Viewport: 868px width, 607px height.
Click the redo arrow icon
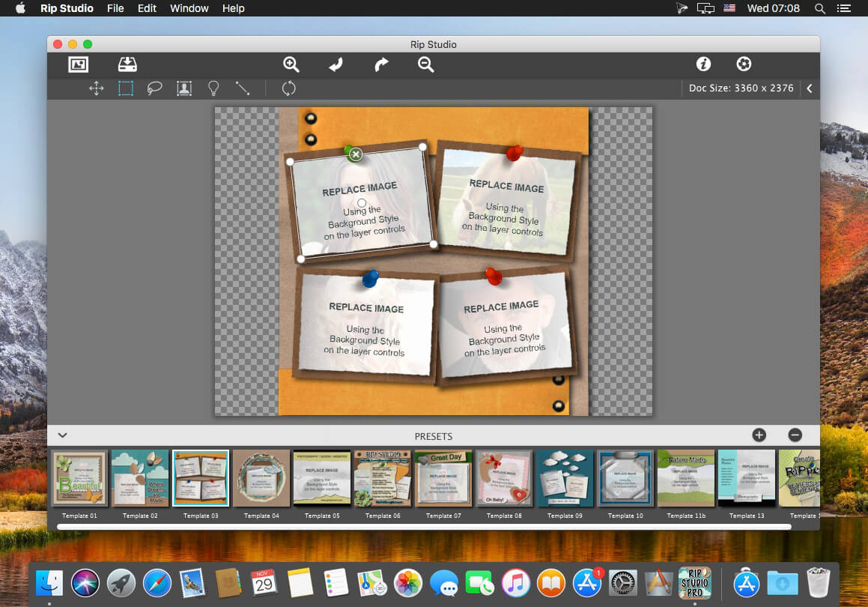381,64
